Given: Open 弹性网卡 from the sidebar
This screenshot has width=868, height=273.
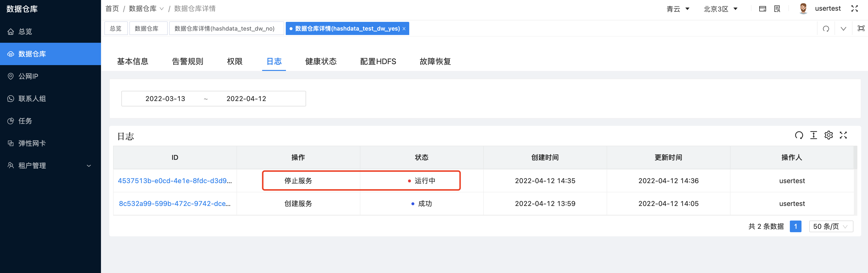Looking at the screenshot, I should pyautogui.click(x=32, y=143).
